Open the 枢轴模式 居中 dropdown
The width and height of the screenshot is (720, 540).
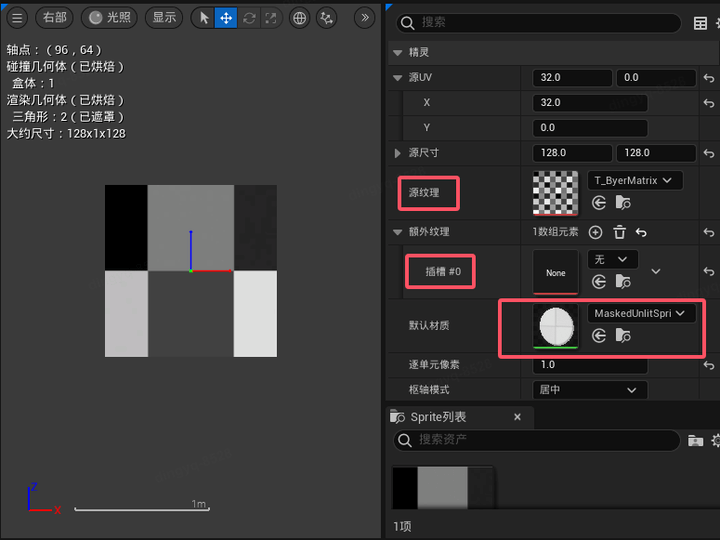(590, 390)
